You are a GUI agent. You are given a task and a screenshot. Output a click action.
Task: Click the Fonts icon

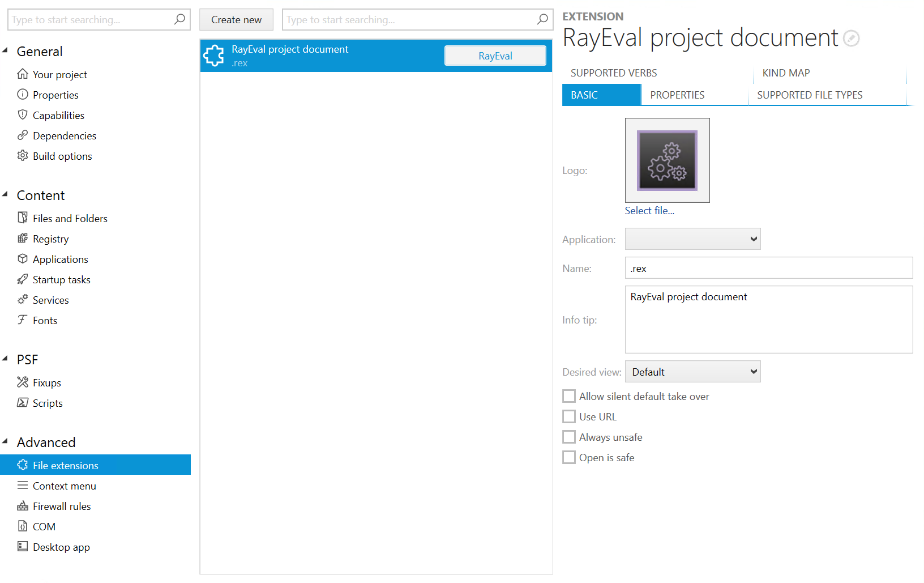point(22,320)
